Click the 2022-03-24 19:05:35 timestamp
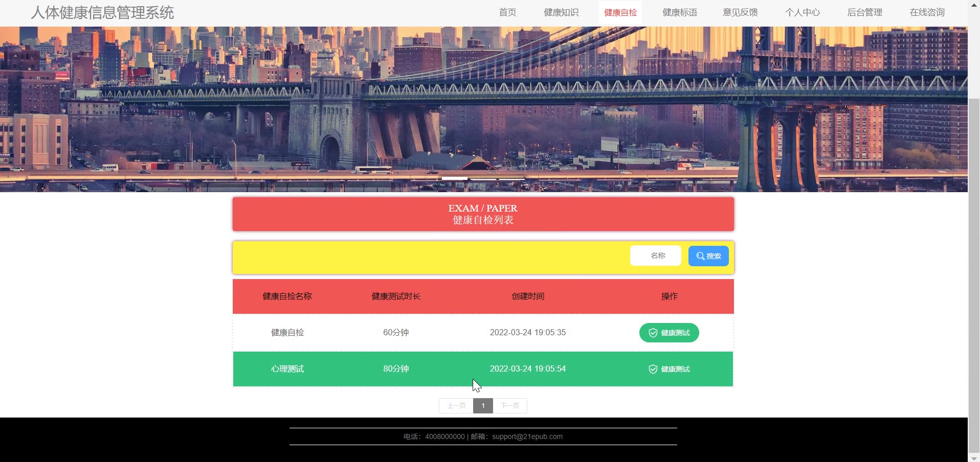This screenshot has height=462, width=980. click(528, 333)
